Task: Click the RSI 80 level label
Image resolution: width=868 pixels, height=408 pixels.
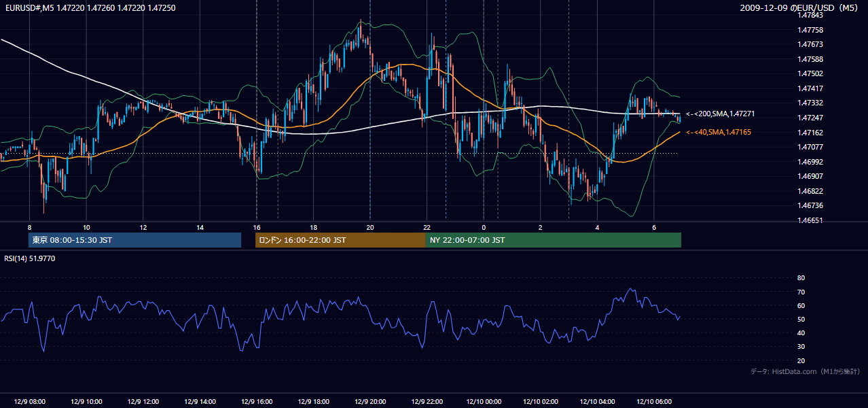Action: coord(801,278)
